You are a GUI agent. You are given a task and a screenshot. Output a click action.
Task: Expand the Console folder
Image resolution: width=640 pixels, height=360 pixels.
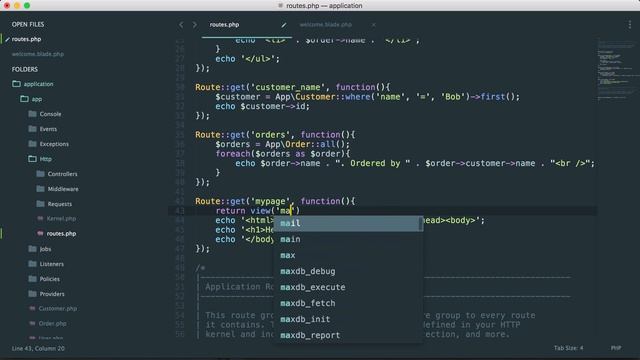pyautogui.click(x=50, y=114)
